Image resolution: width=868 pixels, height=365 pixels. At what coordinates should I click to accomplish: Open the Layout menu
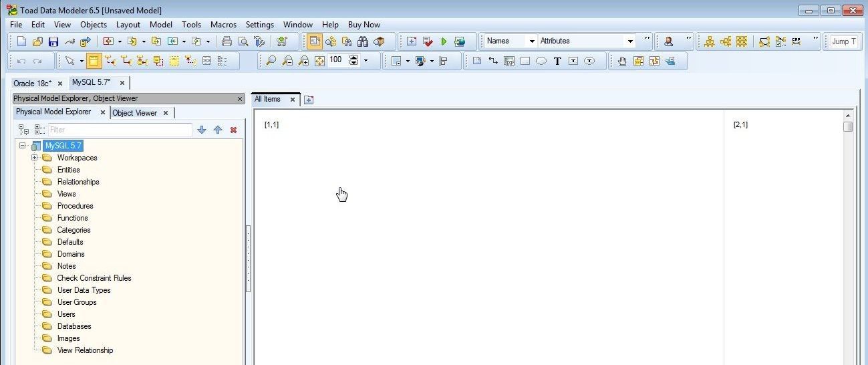coord(128,25)
